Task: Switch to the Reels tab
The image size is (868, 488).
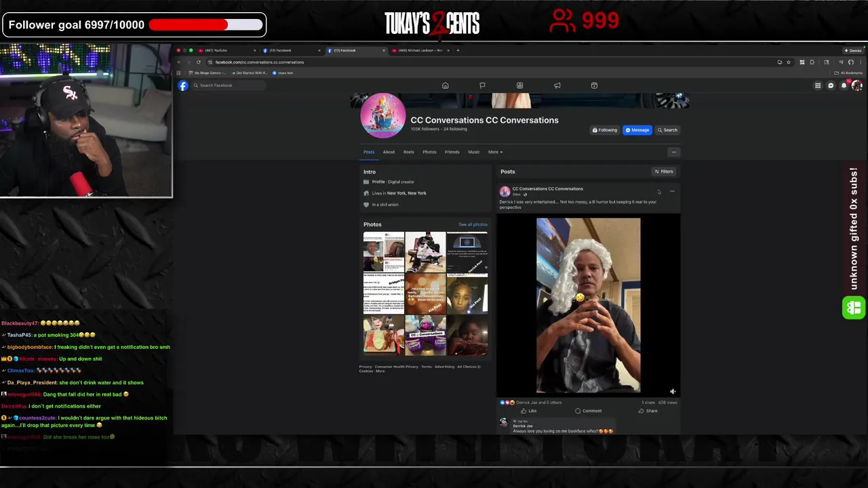Action: pyautogui.click(x=409, y=152)
